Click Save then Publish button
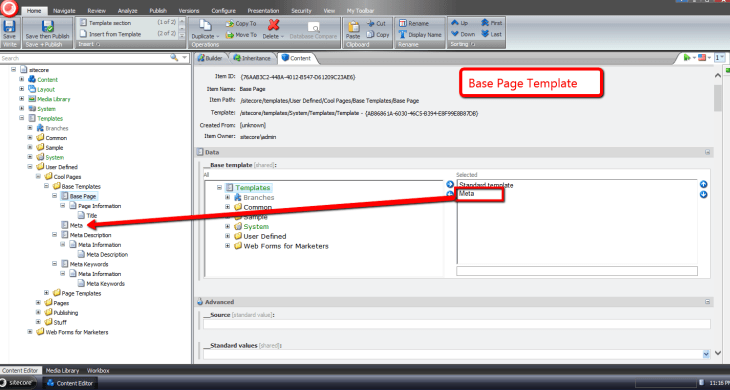 point(47,30)
